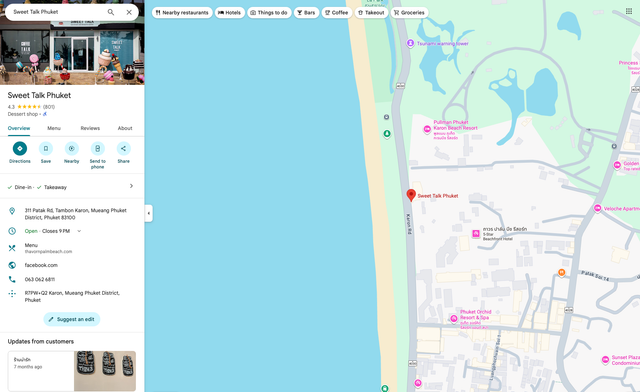The width and height of the screenshot is (640, 392).
Task: Save this place with the Save icon
Action: [46, 149]
